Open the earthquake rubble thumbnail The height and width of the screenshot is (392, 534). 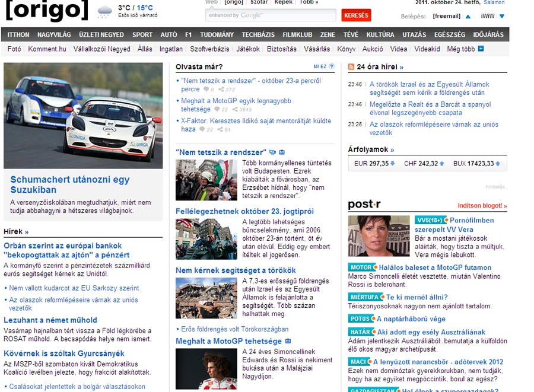point(206,298)
